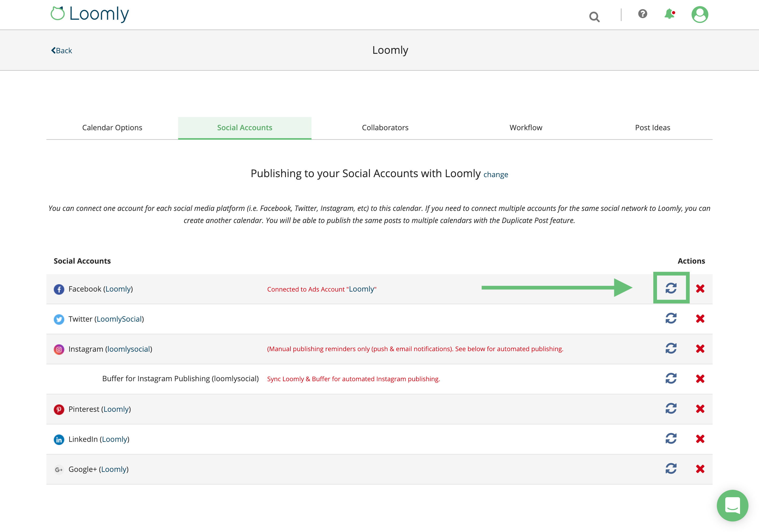Screen dimensions: 759x532
Task: Disconnect the Facebook account
Action: (700, 289)
